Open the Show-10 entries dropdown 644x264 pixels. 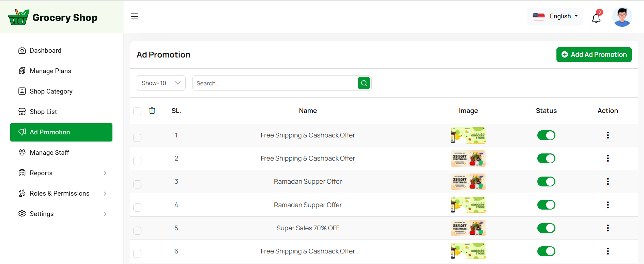coord(161,83)
